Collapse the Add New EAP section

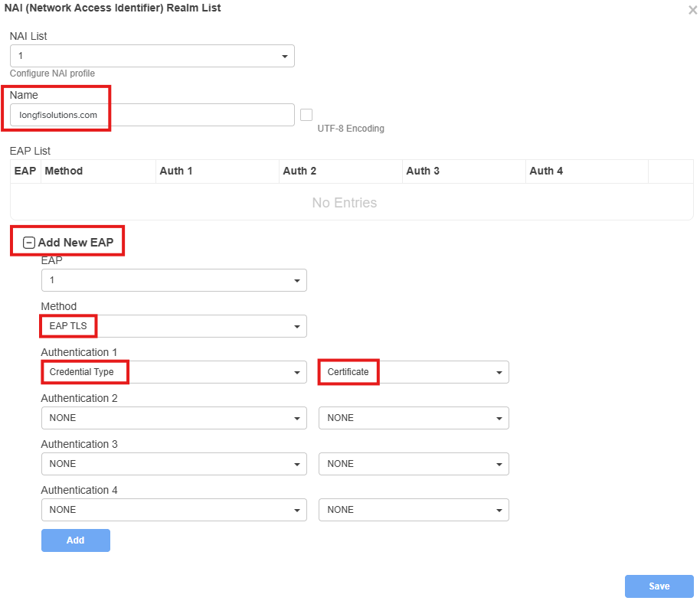point(29,243)
